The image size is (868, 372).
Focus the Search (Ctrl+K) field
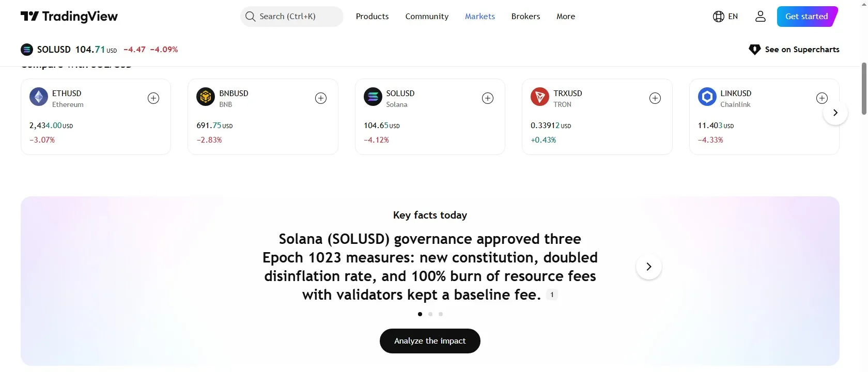click(292, 17)
